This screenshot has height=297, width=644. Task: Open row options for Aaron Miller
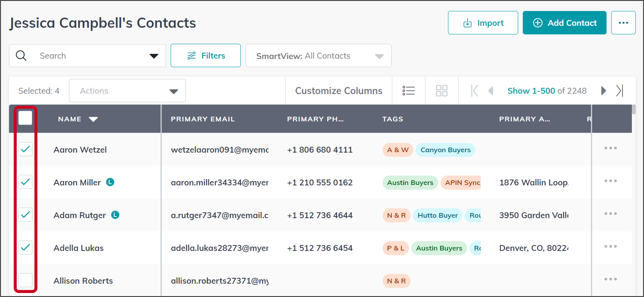coord(610,181)
